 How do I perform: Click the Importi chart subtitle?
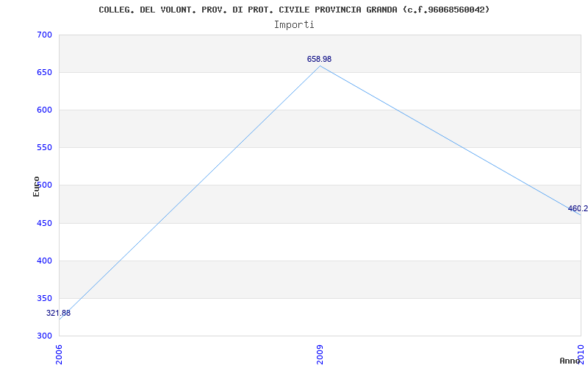[294, 25]
